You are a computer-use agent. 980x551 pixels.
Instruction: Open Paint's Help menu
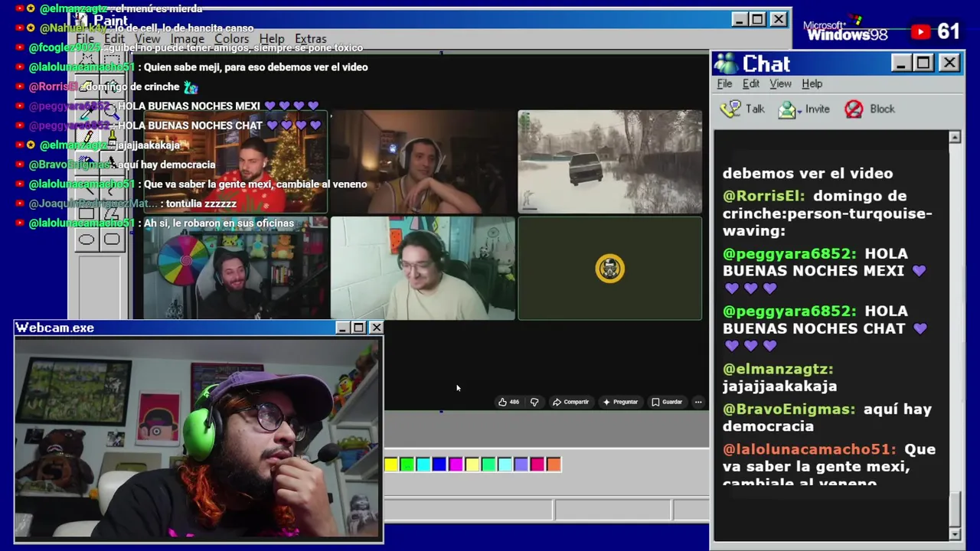[x=272, y=39]
